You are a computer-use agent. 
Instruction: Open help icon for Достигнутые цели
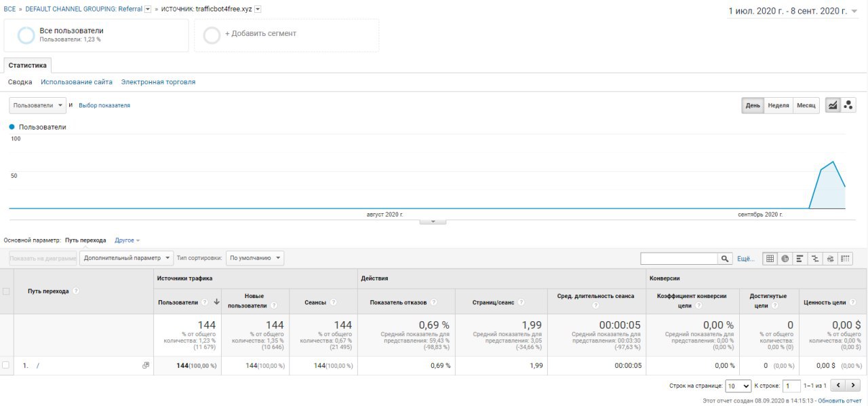[x=774, y=306]
